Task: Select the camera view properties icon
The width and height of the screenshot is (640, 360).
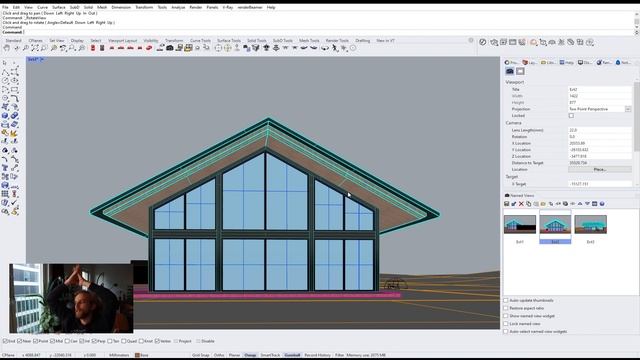Action: 510,71
